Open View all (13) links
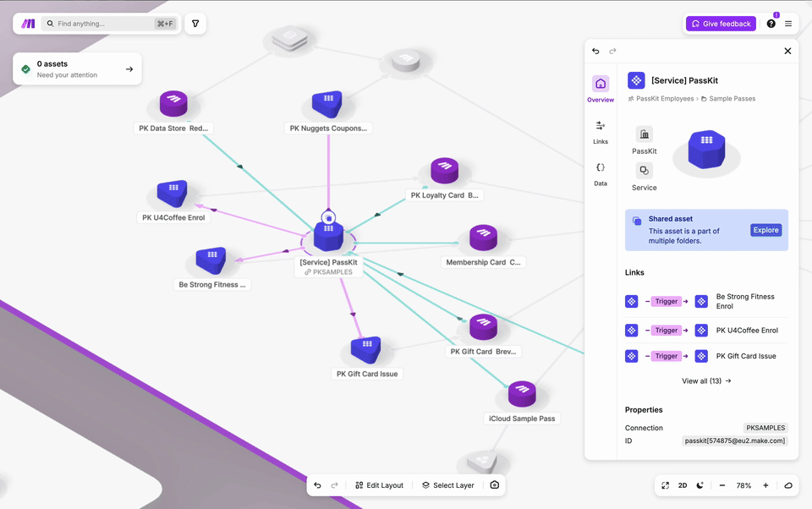Screen dimensions: 812x509 click(x=706, y=380)
